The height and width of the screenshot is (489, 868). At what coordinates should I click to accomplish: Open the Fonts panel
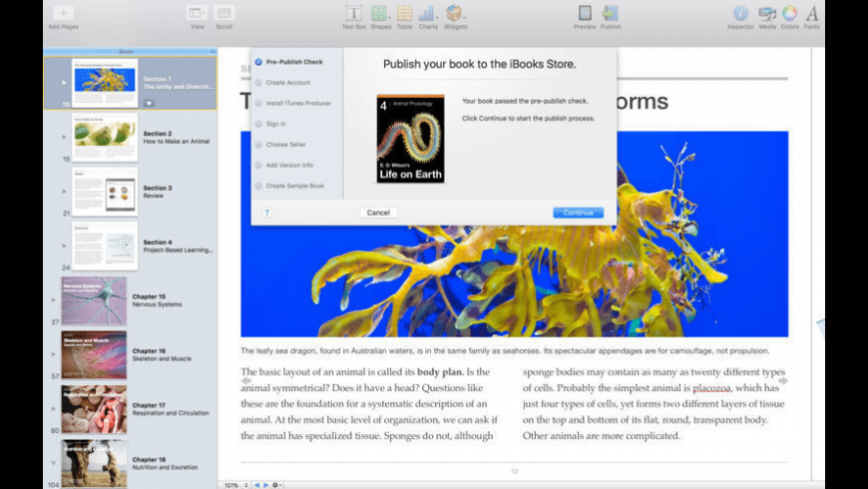point(812,13)
